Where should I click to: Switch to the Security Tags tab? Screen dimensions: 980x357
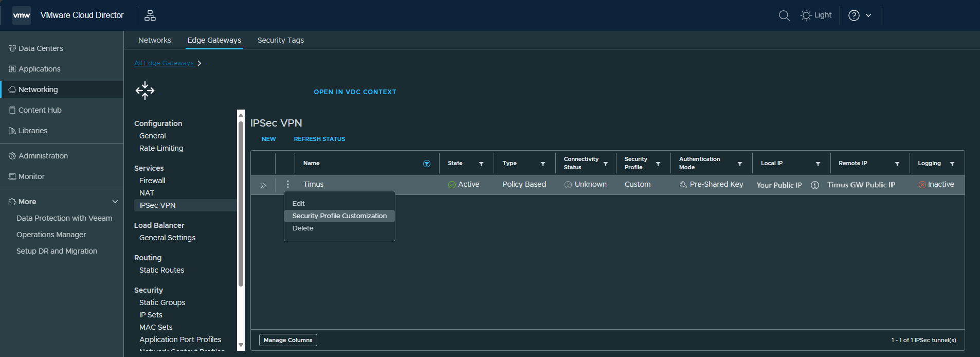[281, 40]
